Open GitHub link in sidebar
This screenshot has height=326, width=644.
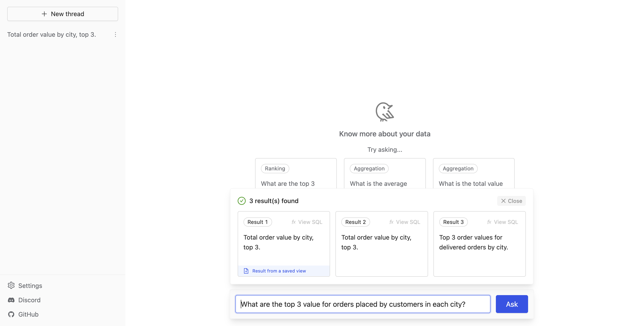tap(28, 314)
